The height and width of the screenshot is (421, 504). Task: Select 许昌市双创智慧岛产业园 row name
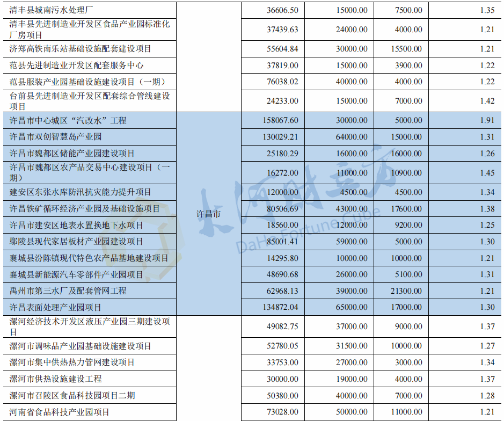[55, 137]
